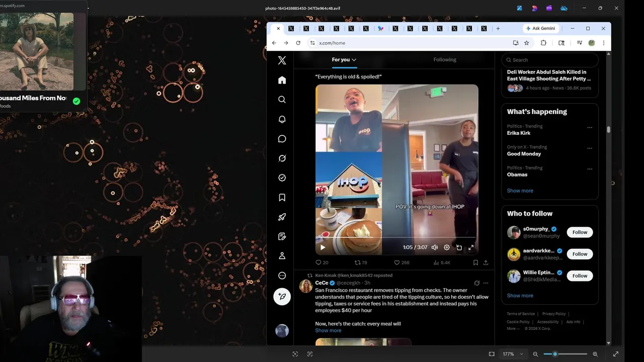Open Grok icon in X sidebar
The image size is (644, 362).
tap(282, 158)
